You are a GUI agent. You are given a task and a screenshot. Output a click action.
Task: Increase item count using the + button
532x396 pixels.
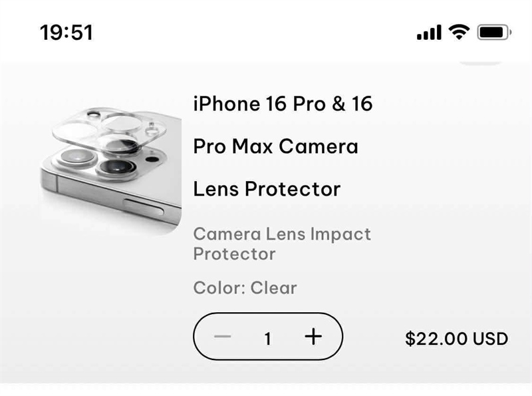(311, 337)
